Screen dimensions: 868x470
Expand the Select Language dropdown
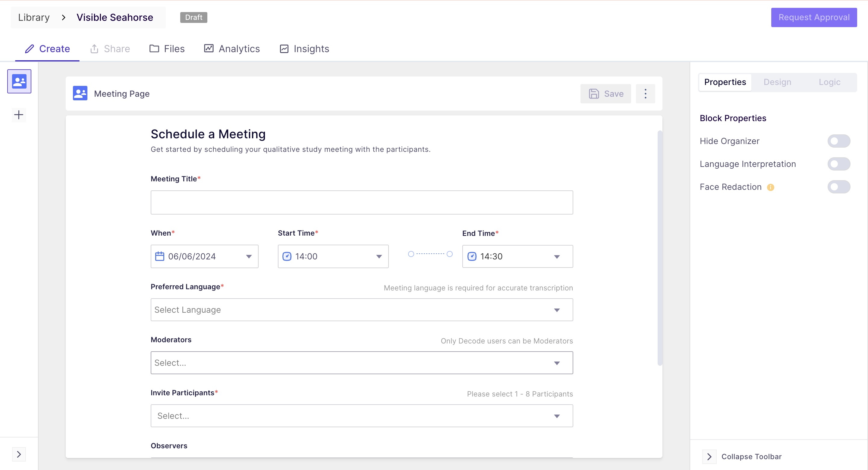[362, 310]
